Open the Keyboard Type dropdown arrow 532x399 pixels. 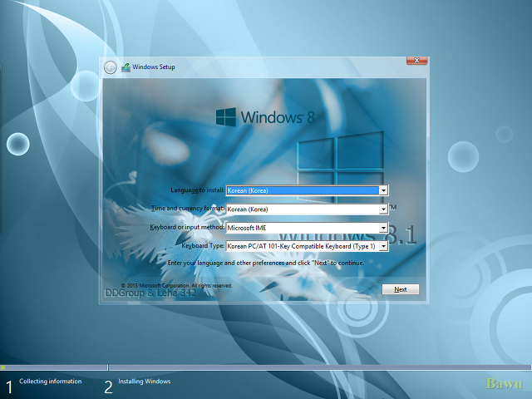383,246
